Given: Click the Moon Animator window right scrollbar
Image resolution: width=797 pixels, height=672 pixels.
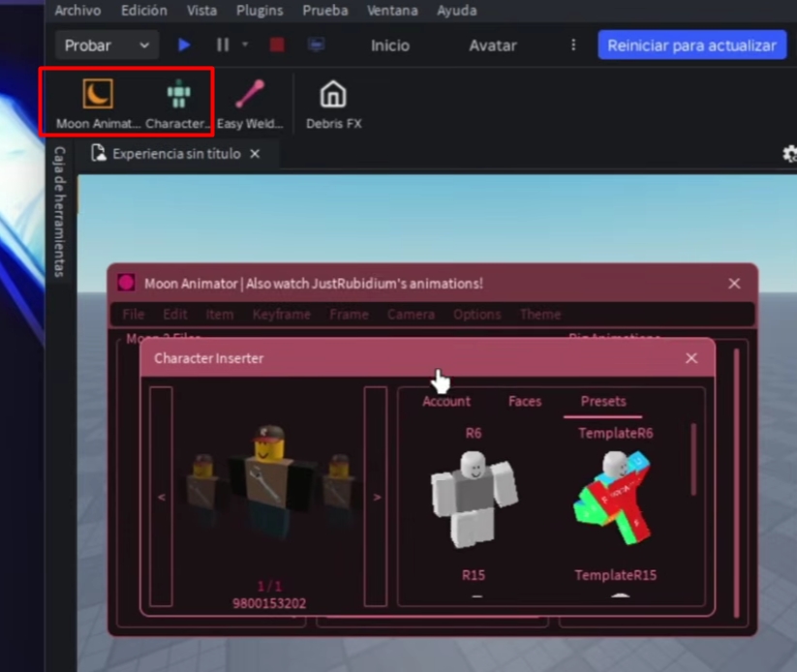Looking at the screenshot, I should point(736,483).
